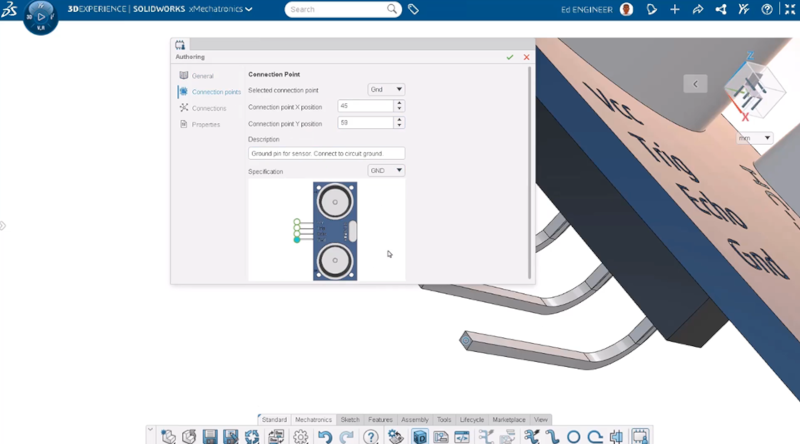Screen dimensions: 800x444
Task: Select the topmost green connection point pin
Action: click(297, 221)
